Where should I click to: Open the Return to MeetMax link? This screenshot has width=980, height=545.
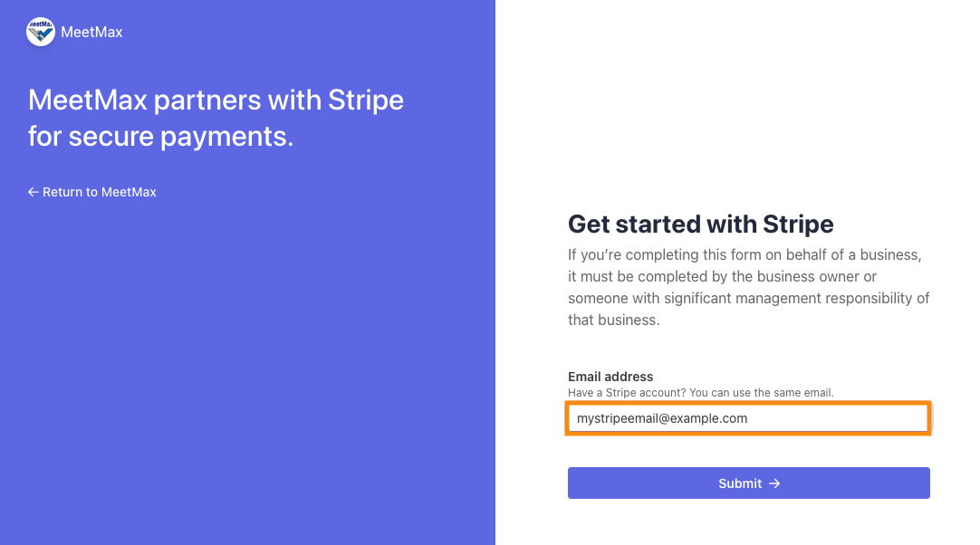pyautogui.click(x=99, y=192)
